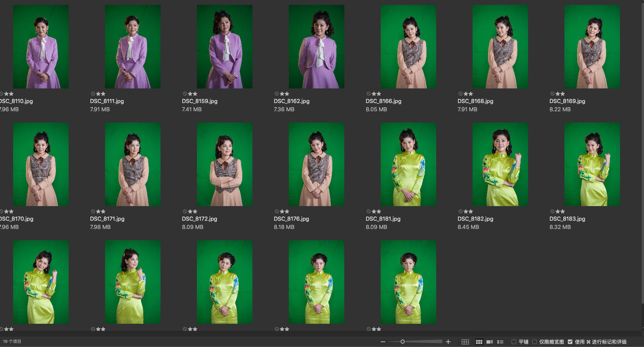Screen dimensions: 644x347
Task: Click the grid lock view icon
Action: (465, 342)
